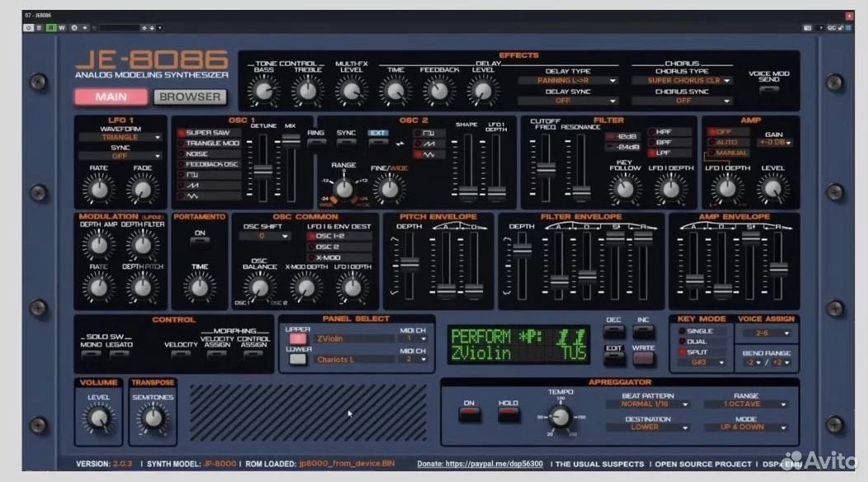Open the Arpeggiator Mode dropdown
The height and width of the screenshot is (482, 868).
click(746, 428)
